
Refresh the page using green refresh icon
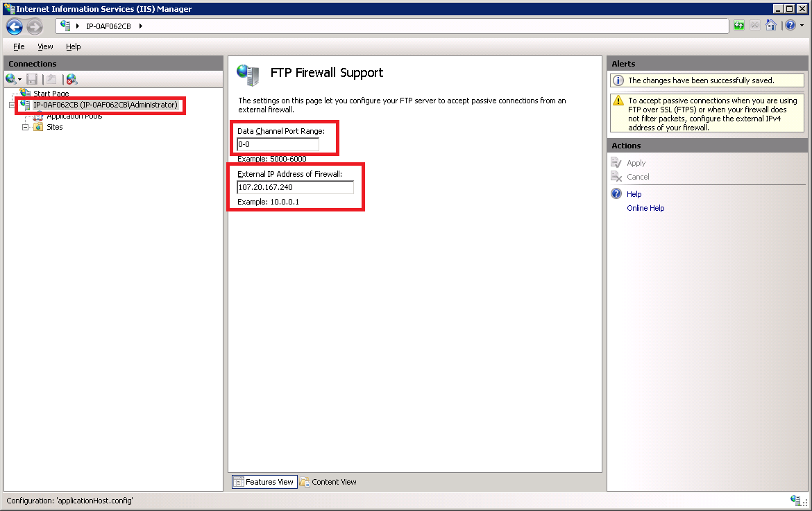pyautogui.click(x=739, y=26)
